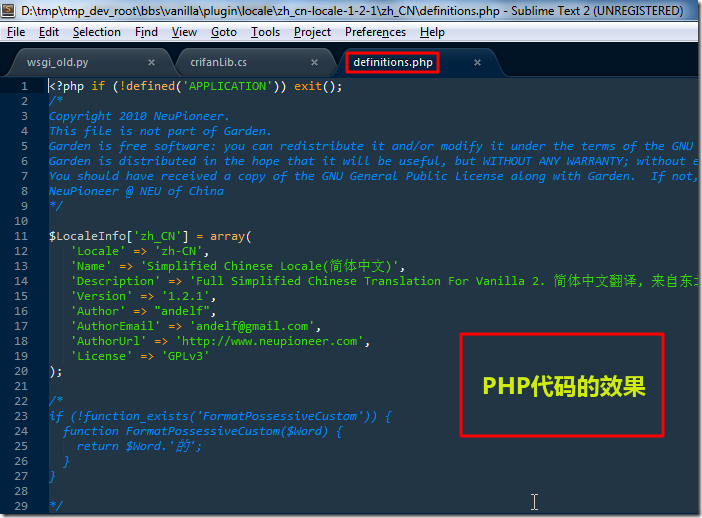
Task: Open the View menu
Action: [x=184, y=32]
